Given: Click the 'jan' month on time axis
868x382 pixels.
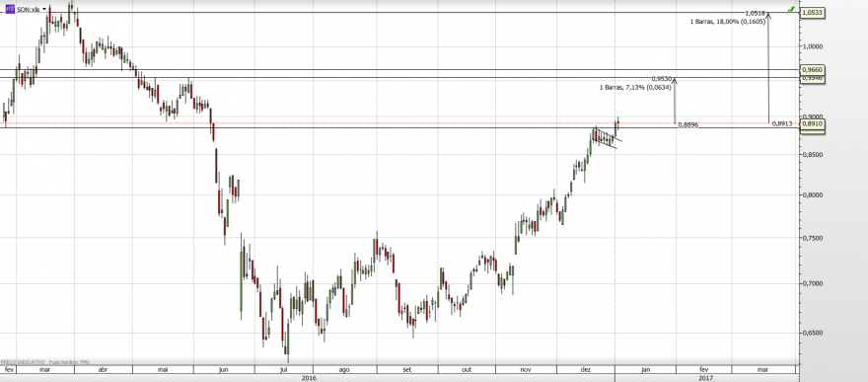Looking at the screenshot, I should coord(645,369).
